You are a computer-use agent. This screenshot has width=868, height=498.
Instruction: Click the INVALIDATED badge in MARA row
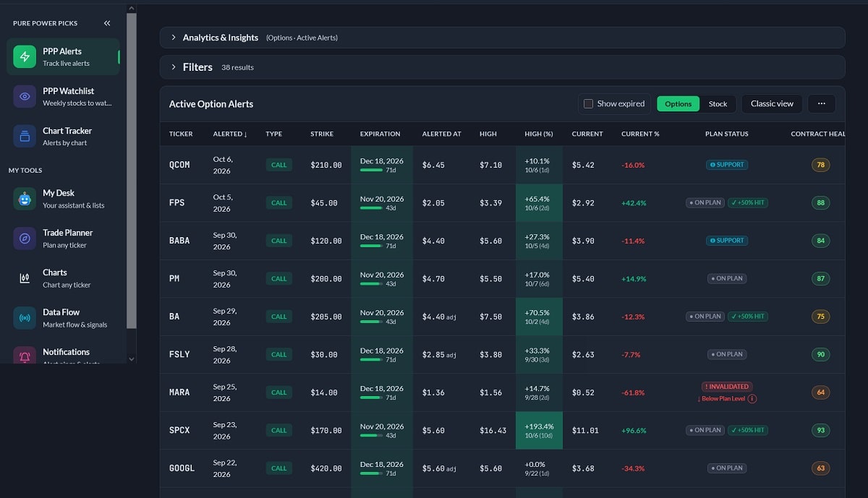pos(727,387)
